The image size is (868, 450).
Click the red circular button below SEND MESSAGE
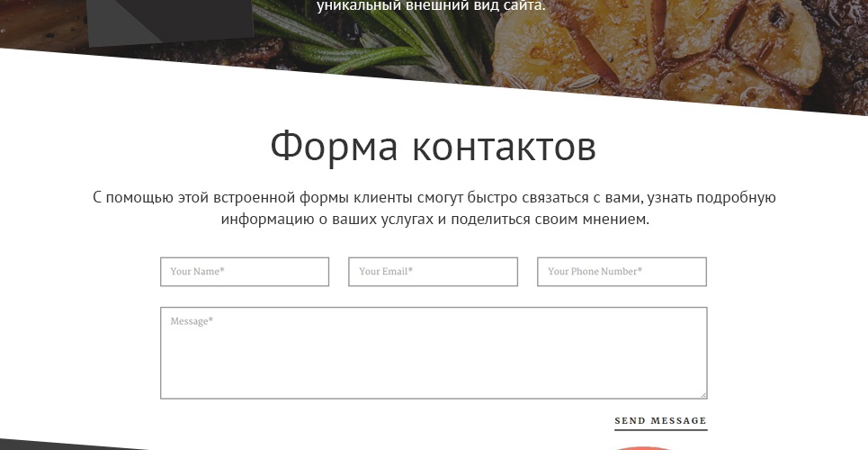pos(642,447)
